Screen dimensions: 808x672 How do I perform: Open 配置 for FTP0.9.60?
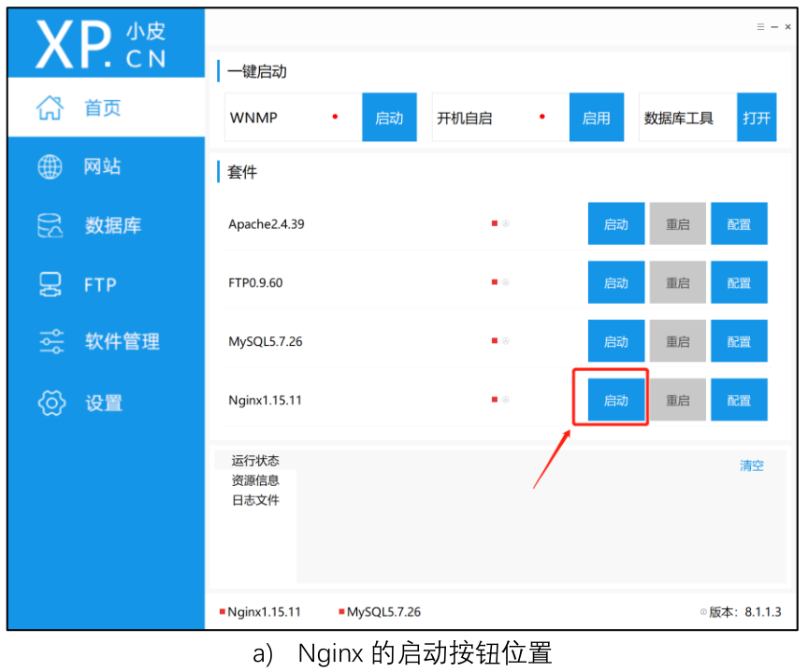pos(739,282)
